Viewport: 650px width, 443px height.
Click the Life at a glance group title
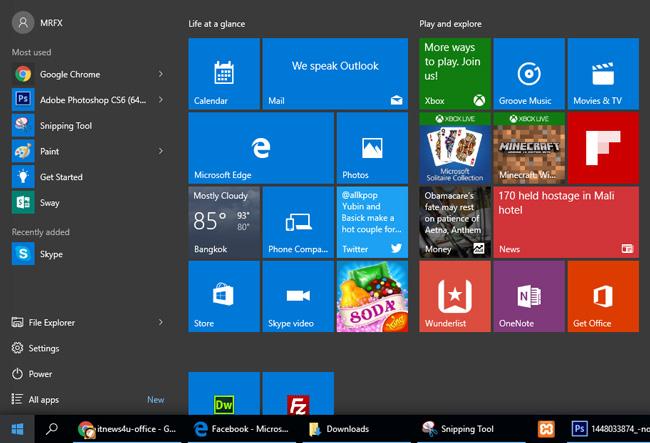click(x=216, y=24)
